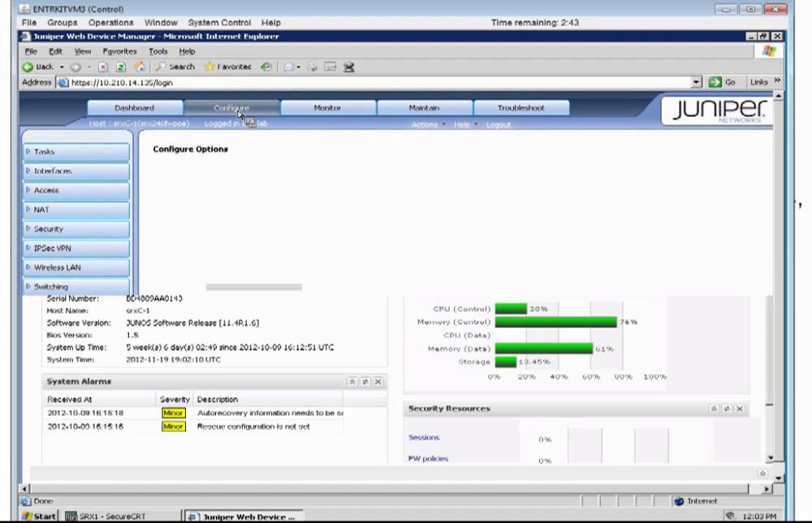Select the Configure tab

pyautogui.click(x=231, y=108)
